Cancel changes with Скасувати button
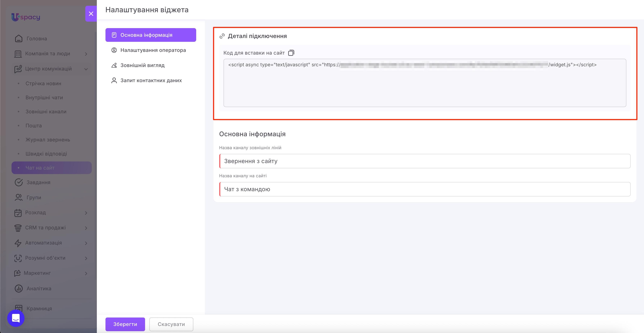Image resolution: width=644 pixels, height=333 pixels. pos(171,324)
